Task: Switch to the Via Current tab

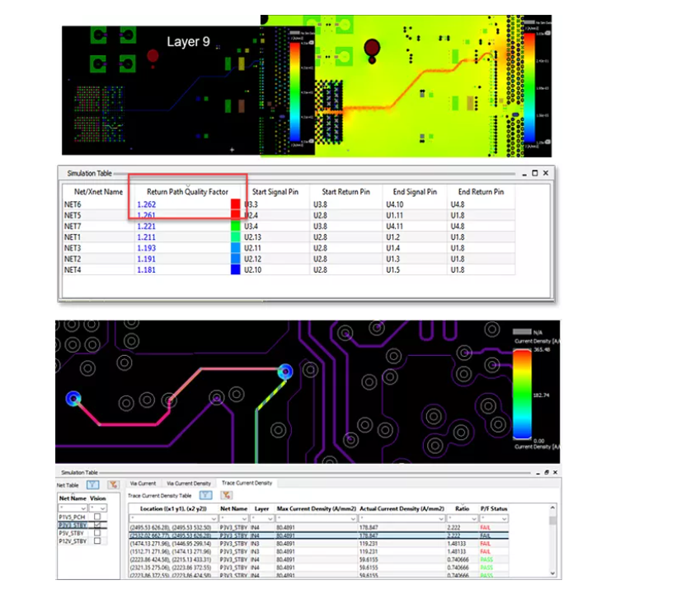Action: (x=143, y=483)
